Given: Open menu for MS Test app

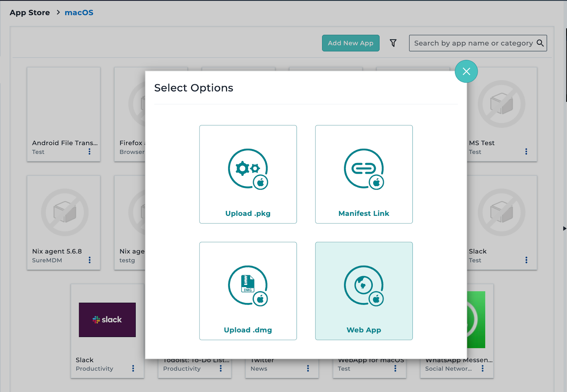Looking at the screenshot, I should 526,152.
